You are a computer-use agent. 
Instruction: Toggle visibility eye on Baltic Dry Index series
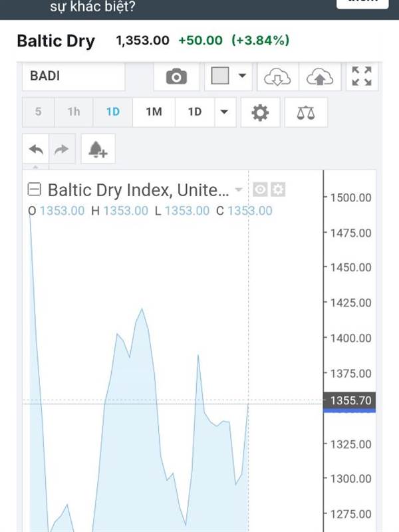coord(260,190)
